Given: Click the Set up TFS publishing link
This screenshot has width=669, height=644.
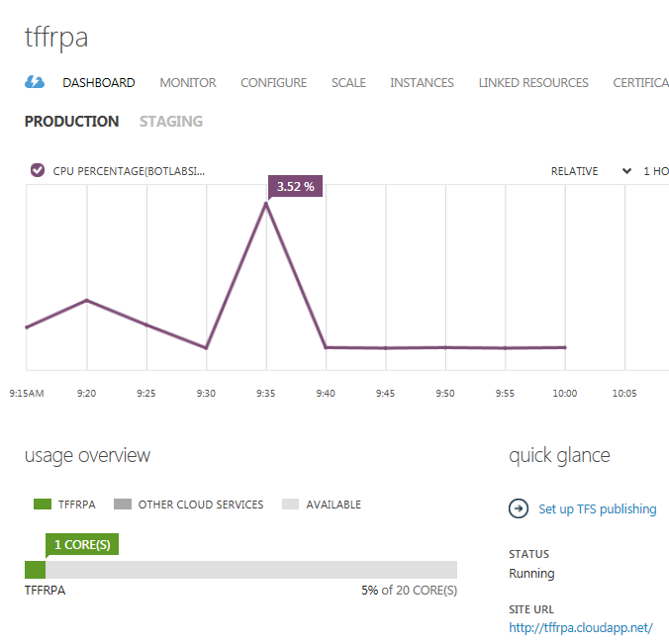Looking at the screenshot, I should (597, 508).
